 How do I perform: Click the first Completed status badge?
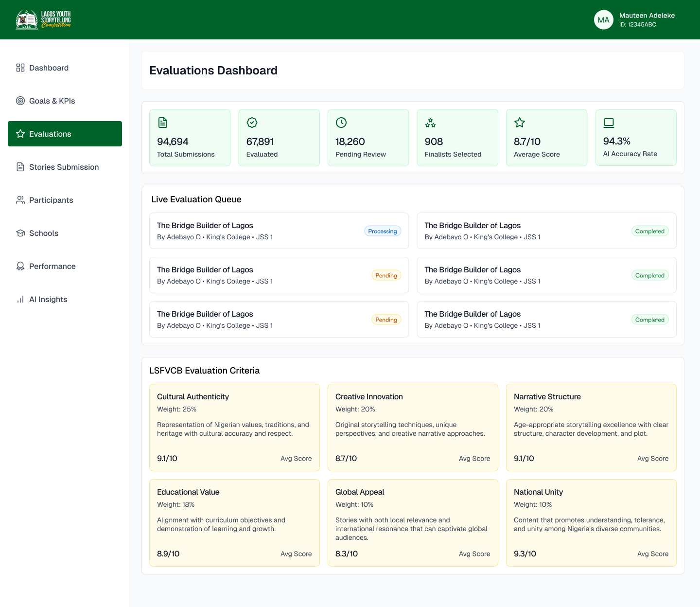649,231
